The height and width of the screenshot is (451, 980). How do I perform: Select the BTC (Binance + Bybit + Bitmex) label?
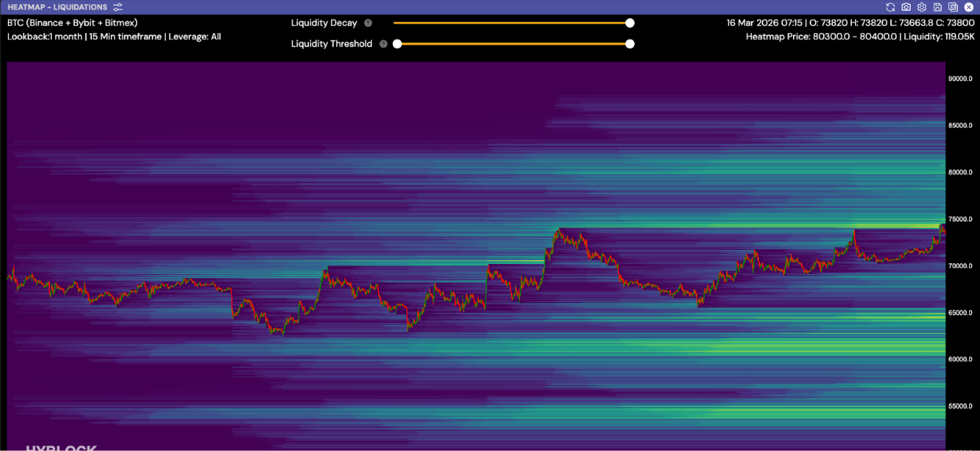tap(72, 23)
